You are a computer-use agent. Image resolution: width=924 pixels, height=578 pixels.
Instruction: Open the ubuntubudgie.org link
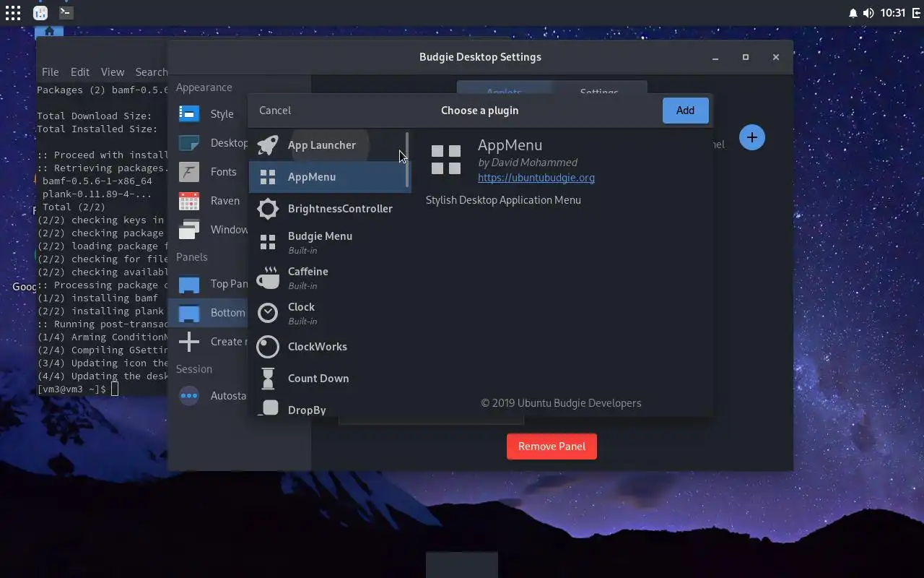(536, 178)
